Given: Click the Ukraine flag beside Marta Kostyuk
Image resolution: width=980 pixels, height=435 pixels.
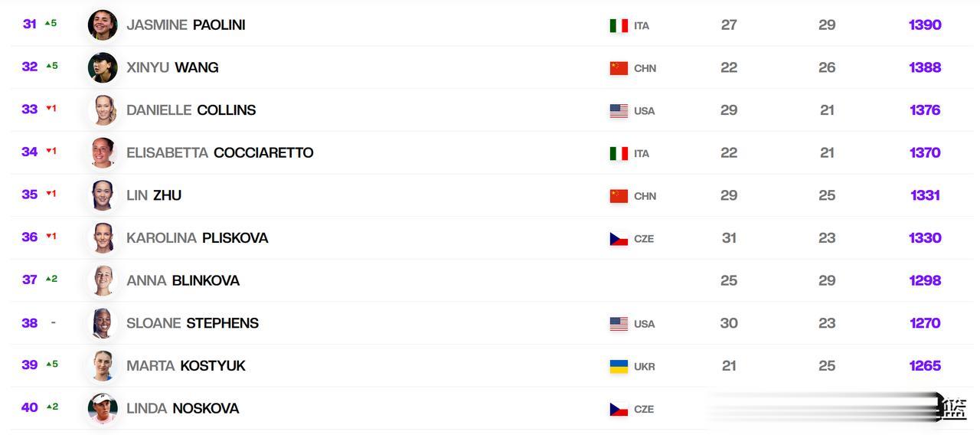Looking at the screenshot, I should (619, 367).
